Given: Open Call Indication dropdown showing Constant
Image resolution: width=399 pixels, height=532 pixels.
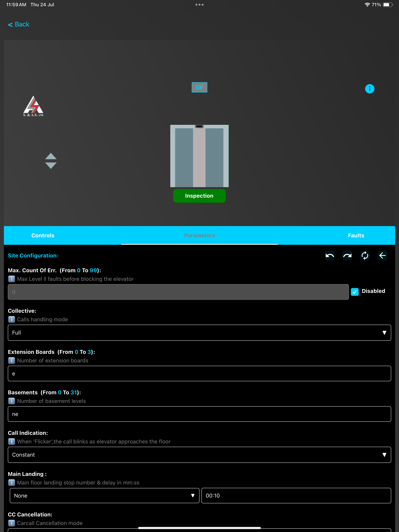Looking at the screenshot, I should pos(199,455).
